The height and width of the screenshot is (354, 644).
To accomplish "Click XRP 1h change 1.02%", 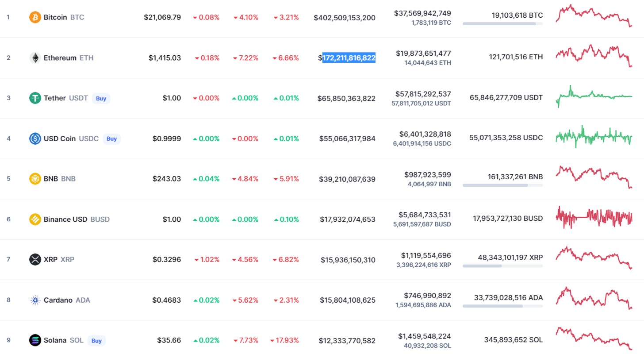I will pos(207,260).
